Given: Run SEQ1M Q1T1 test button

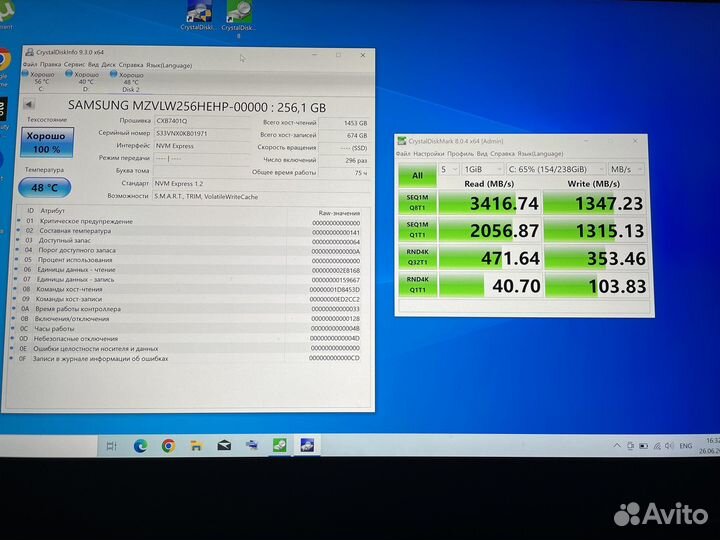Looking at the screenshot, I should point(417,230).
